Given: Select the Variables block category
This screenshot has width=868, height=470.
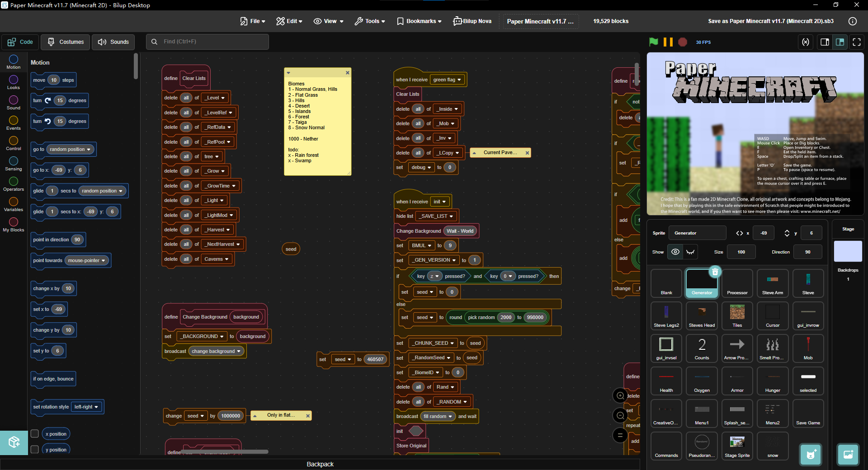Looking at the screenshot, I should click(x=14, y=204).
